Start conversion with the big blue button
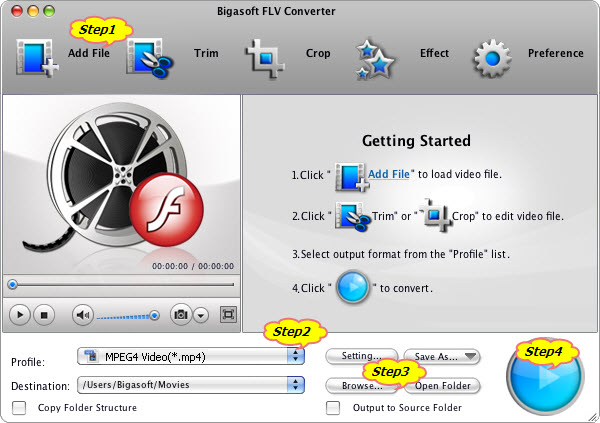 [545, 377]
